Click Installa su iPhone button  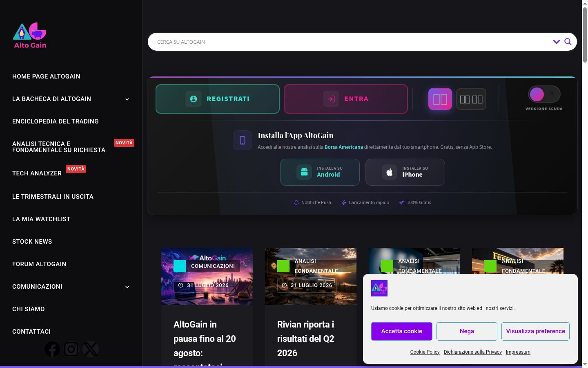405,172
